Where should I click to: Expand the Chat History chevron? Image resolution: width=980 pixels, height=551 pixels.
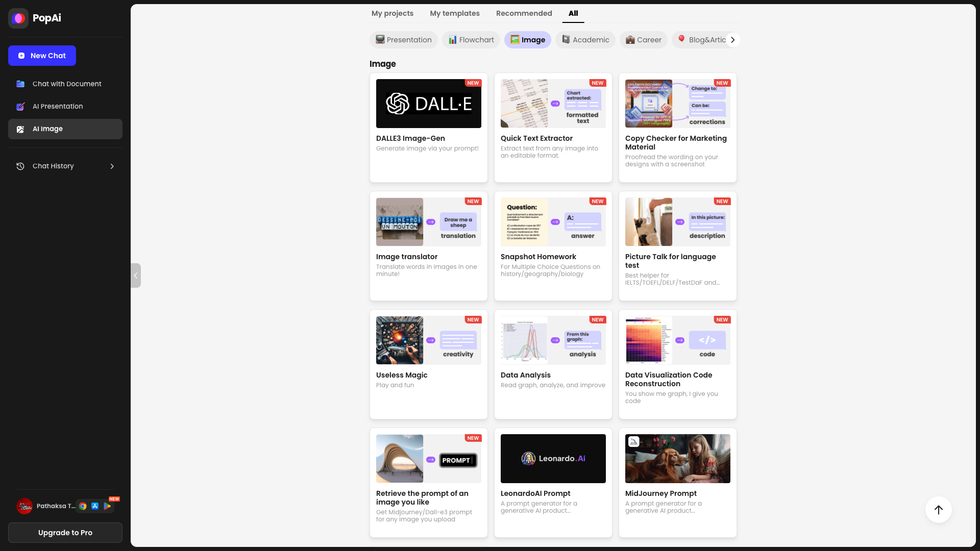pos(112,166)
